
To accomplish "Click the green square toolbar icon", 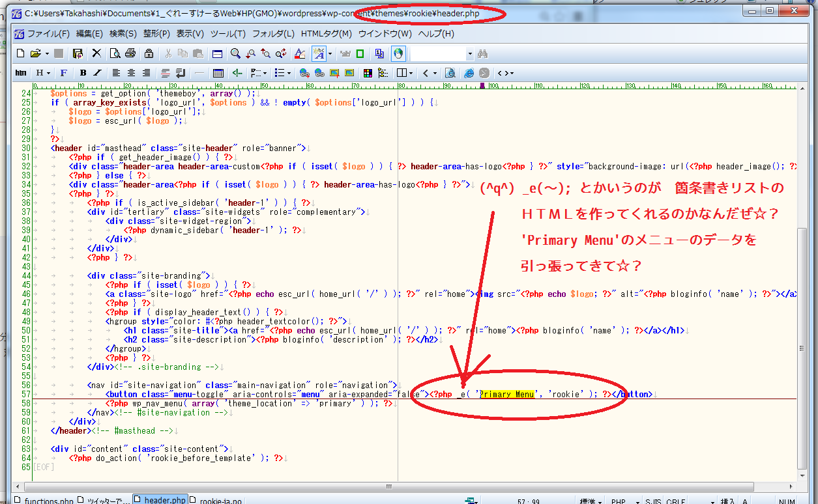I will (360, 53).
